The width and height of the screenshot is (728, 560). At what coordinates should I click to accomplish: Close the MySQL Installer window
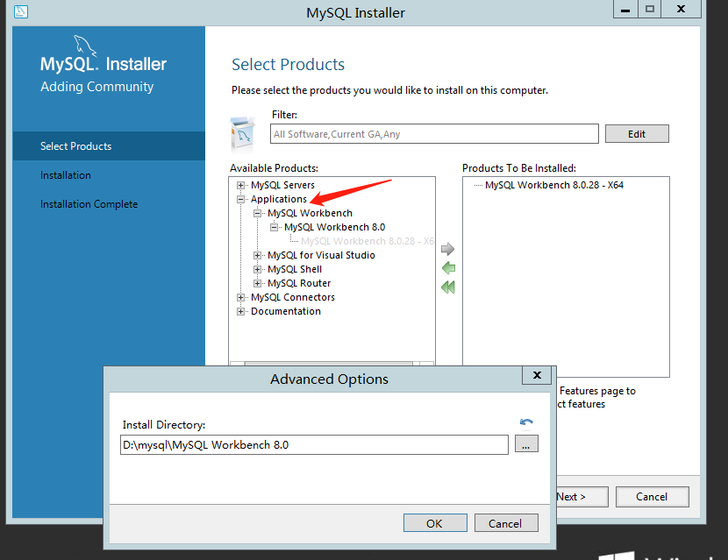pos(681,10)
